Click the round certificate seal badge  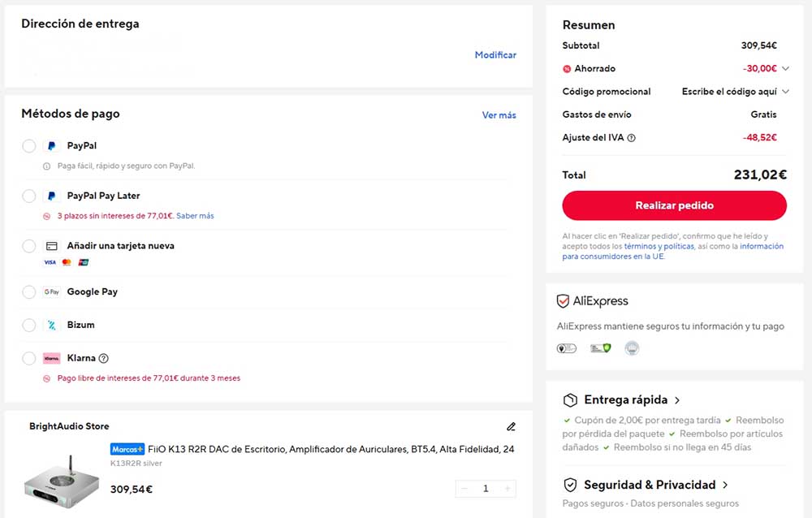632,348
